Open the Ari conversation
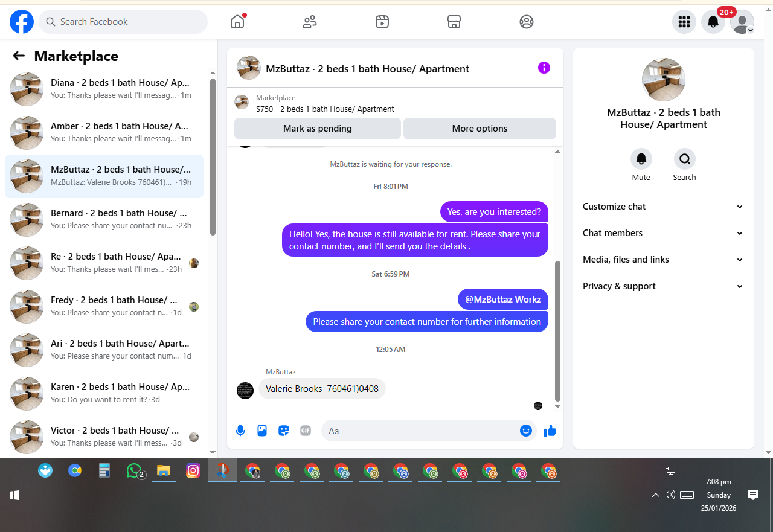 (x=104, y=350)
